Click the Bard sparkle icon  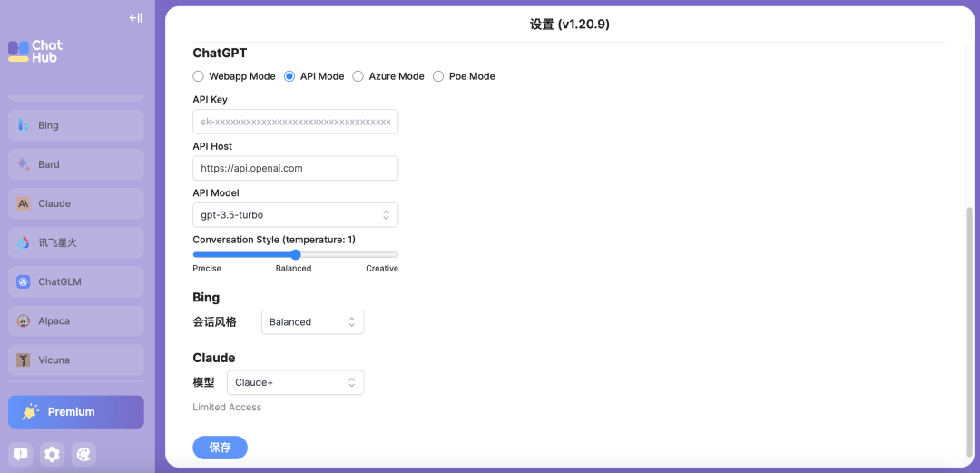tap(24, 164)
